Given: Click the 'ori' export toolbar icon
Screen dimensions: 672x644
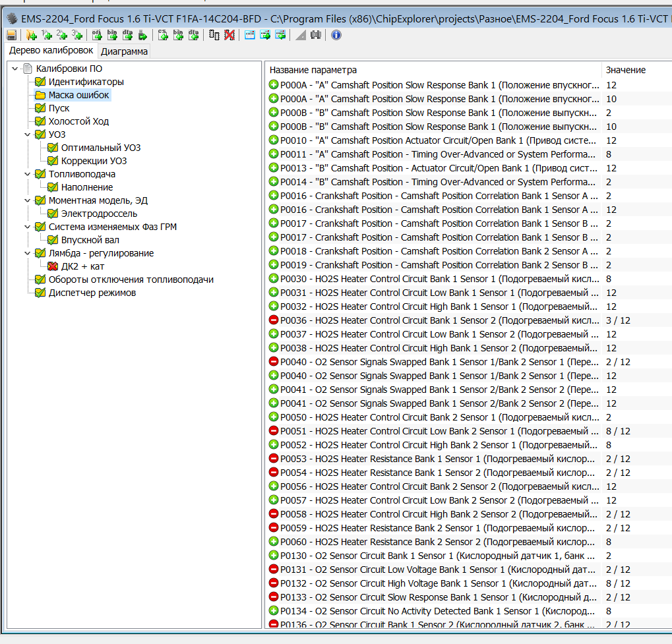Looking at the screenshot, I should [96, 35].
